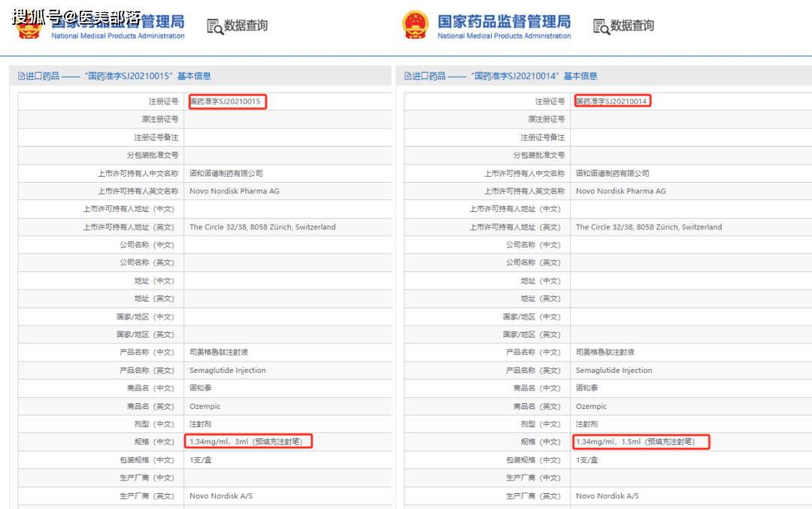Select specification 1.34mg/ml, 1.5ml（预填充注射笔）
Screen dimensions: 812x509
[x=637, y=441]
